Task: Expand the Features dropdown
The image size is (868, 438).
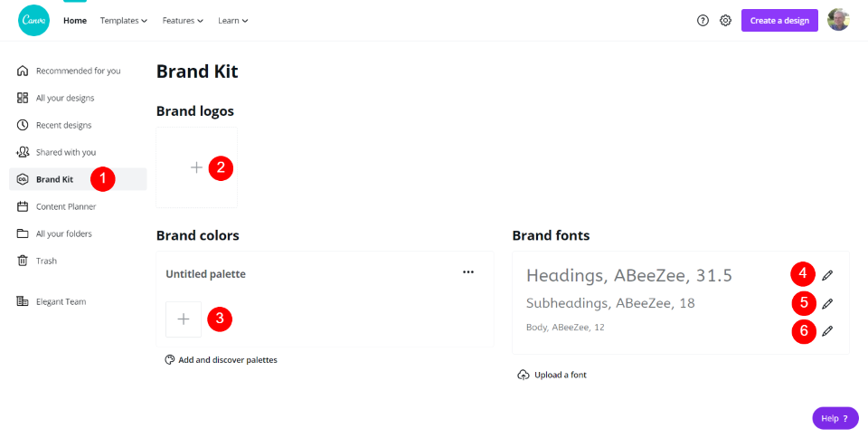Action: [183, 21]
